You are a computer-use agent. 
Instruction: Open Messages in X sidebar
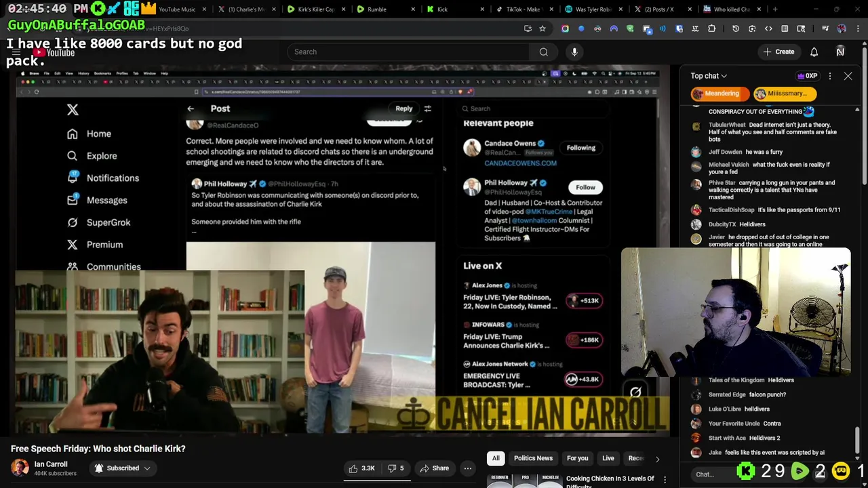(96, 200)
